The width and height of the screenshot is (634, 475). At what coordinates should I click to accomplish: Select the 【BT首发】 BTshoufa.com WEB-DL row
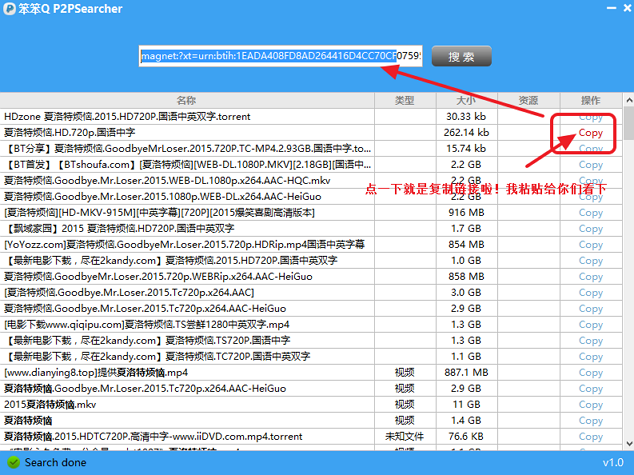pyautogui.click(x=311, y=165)
